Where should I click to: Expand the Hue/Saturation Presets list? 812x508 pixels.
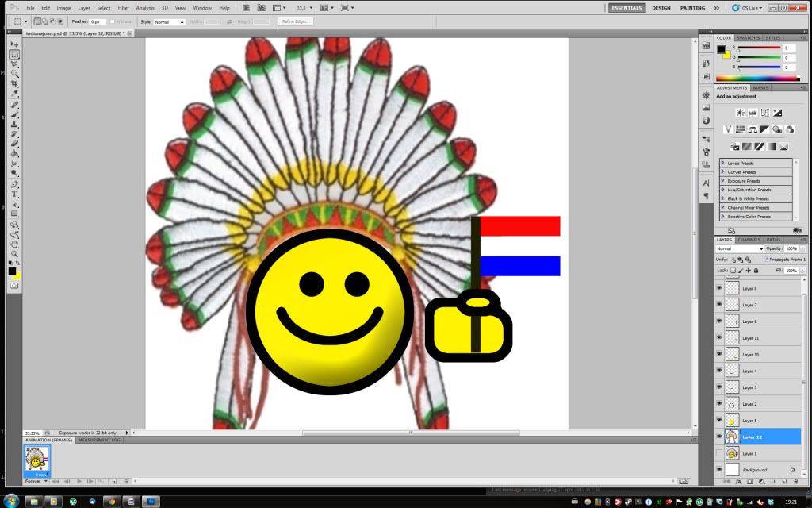click(723, 189)
